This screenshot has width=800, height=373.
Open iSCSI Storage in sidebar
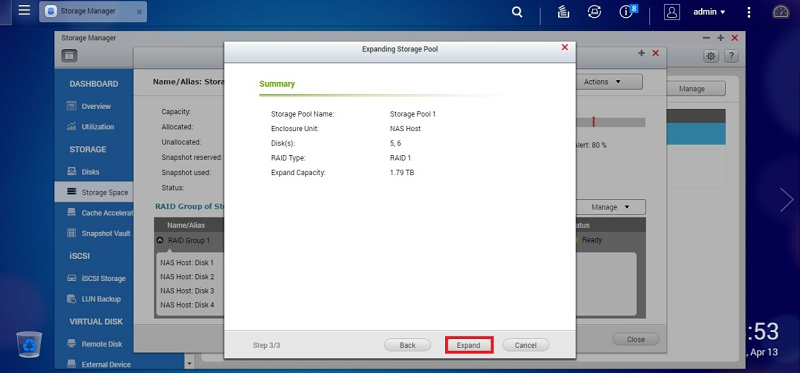click(x=103, y=279)
